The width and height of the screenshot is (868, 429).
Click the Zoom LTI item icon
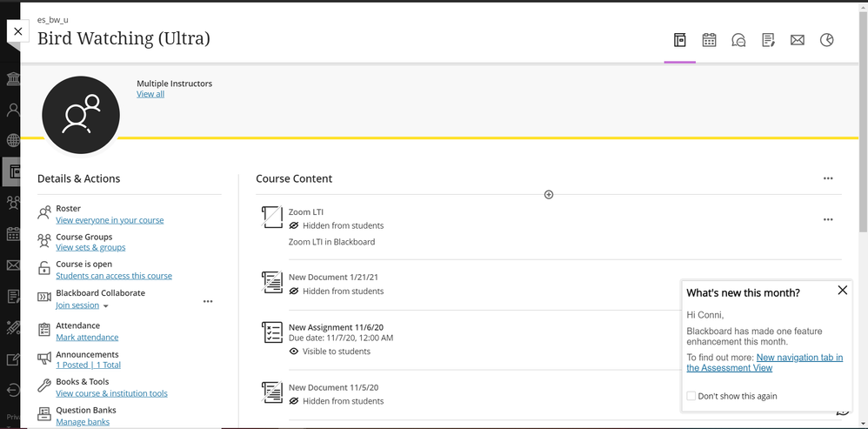(x=272, y=217)
